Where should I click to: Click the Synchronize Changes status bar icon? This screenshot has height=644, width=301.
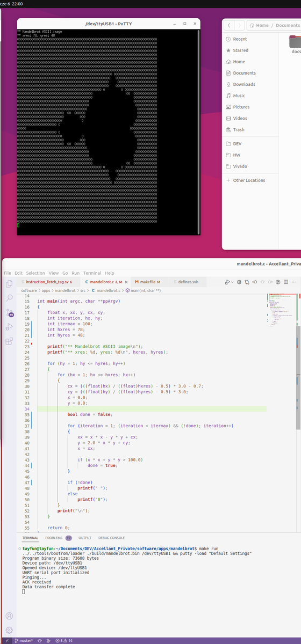pos(40,641)
